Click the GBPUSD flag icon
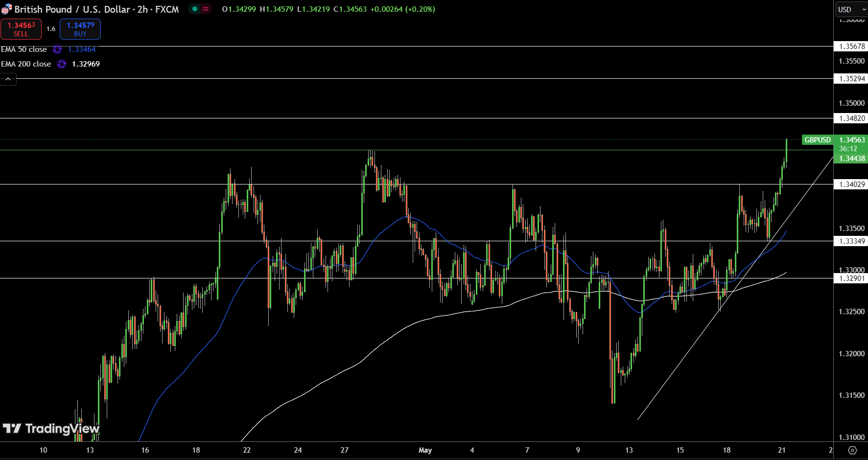The image size is (868, 460). [x=6, y=9]
